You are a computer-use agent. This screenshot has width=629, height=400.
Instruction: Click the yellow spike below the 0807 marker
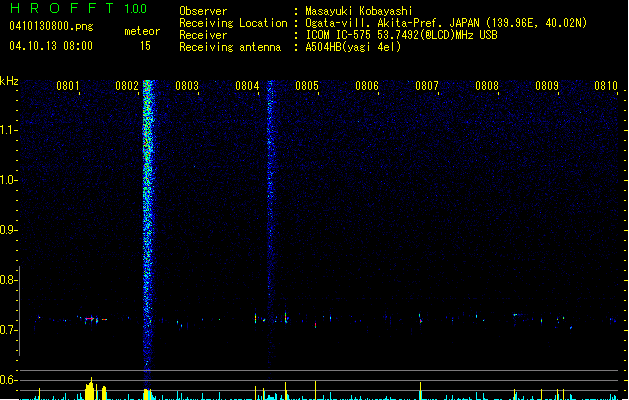pos(420,391)
